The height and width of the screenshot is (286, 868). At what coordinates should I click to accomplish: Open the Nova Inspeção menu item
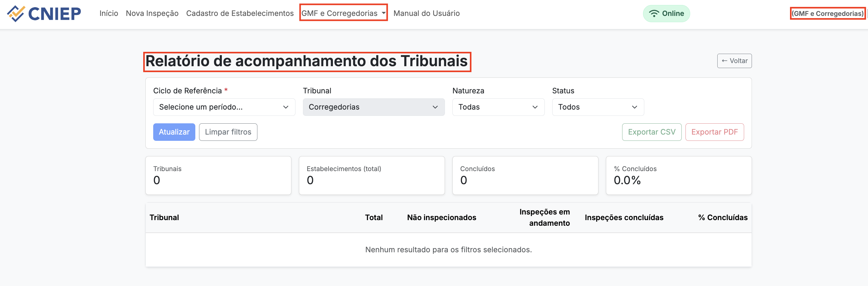point(152,13)
